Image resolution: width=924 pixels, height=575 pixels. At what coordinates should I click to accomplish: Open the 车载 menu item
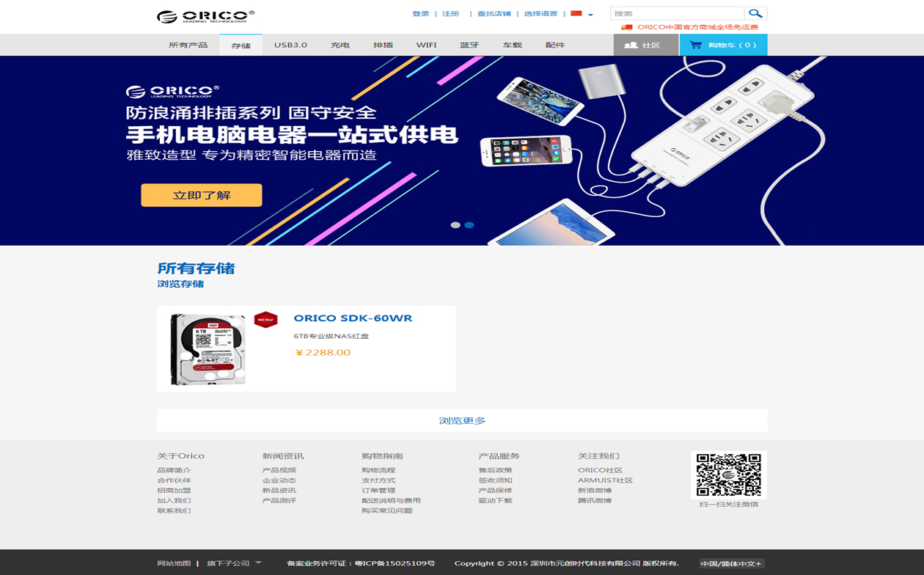(513, 45)
